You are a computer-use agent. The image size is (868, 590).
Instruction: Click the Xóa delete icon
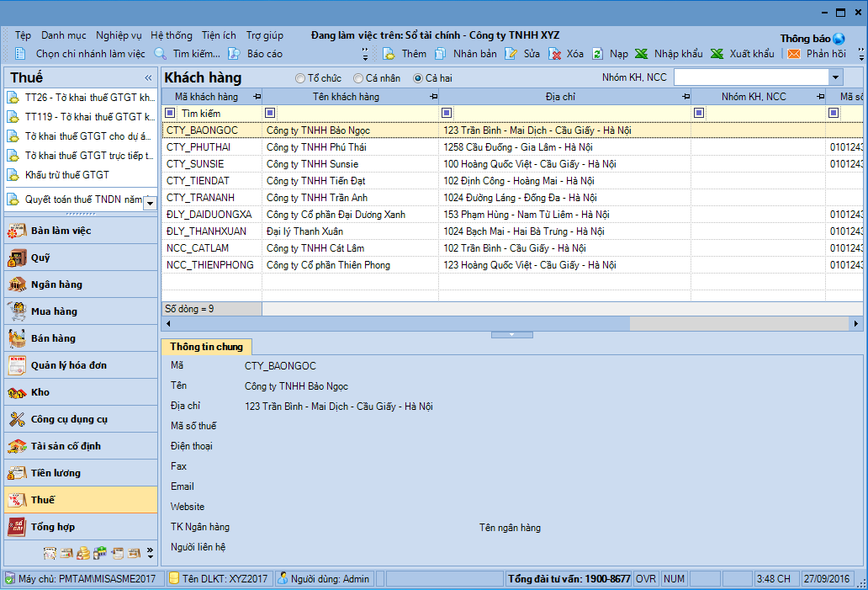pyautogui.click(x=555, y=54)
